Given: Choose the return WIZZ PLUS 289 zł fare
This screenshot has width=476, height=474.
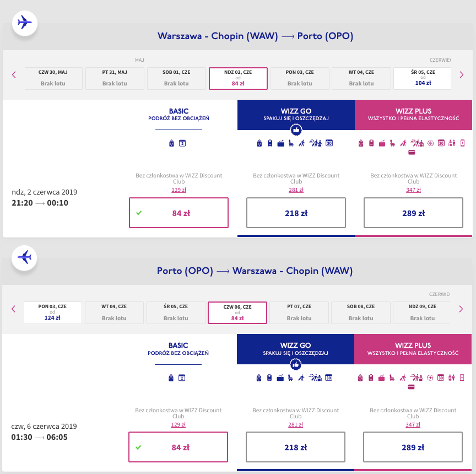Looking at the screenshot, I should (x=413, y=447).
